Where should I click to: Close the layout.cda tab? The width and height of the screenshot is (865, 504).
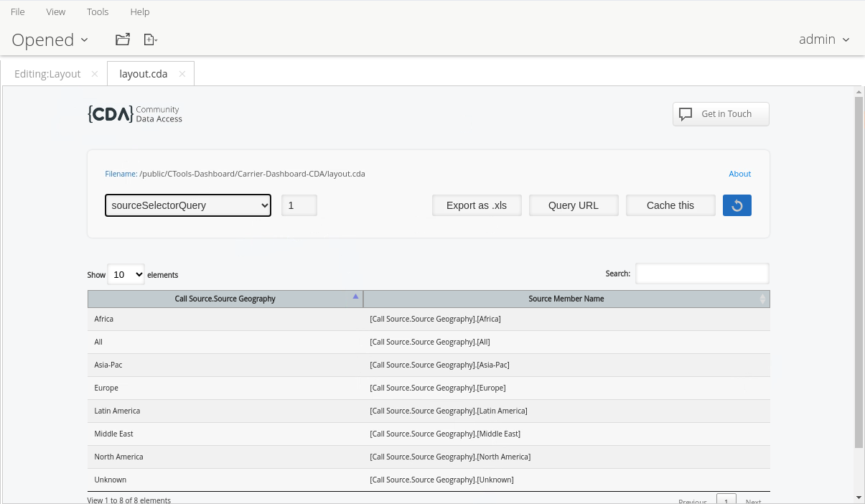pyautogui.click(x=182, y=74)
